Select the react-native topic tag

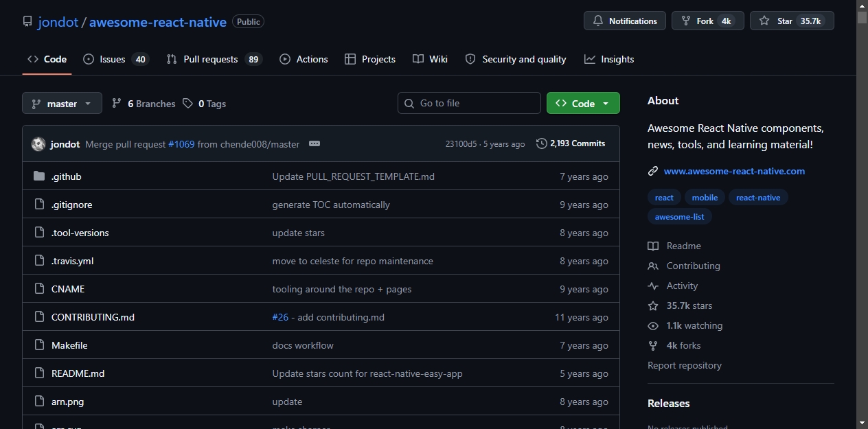click(x=758, y=198)
